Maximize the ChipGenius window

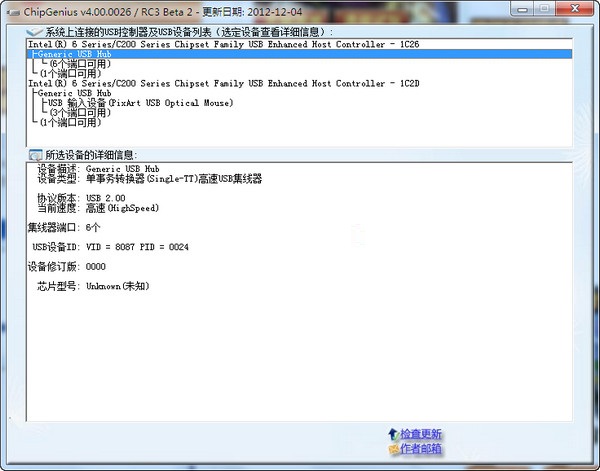click(544, 10)
